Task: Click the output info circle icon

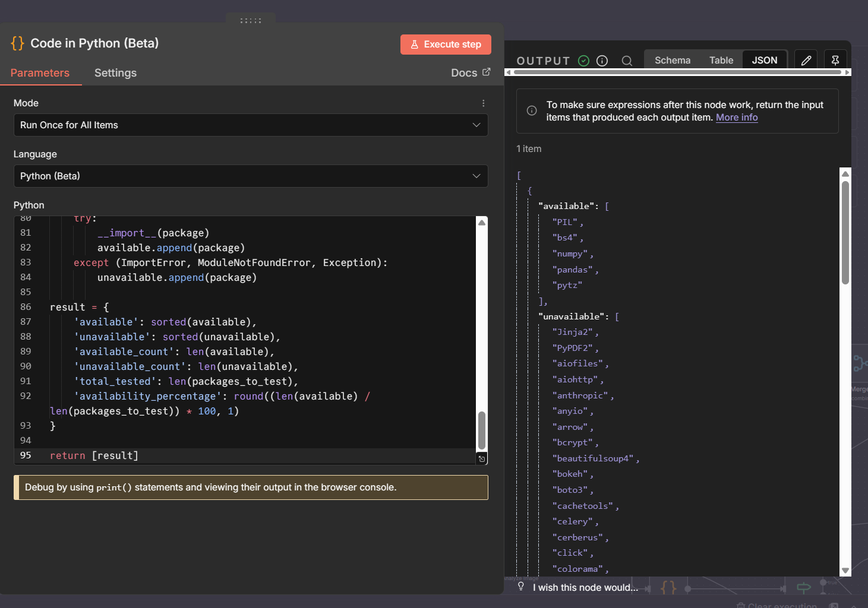Action: [x=602, y=61]
